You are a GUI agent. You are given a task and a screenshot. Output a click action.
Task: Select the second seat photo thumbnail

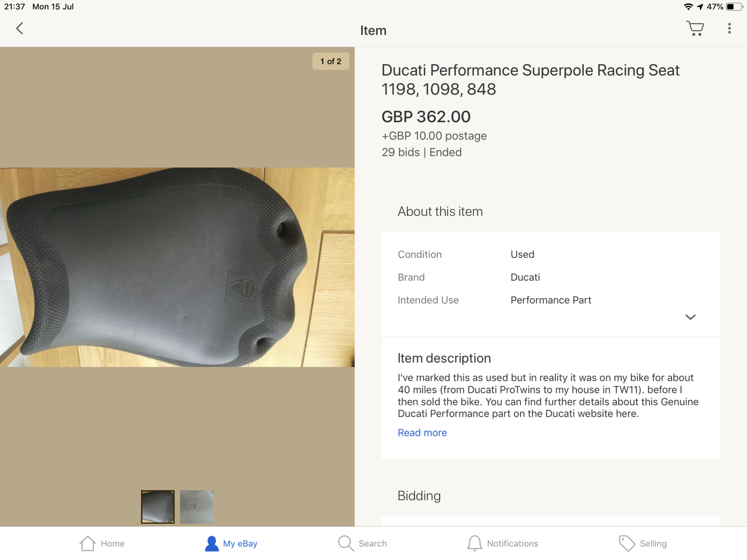coord(197,507)
